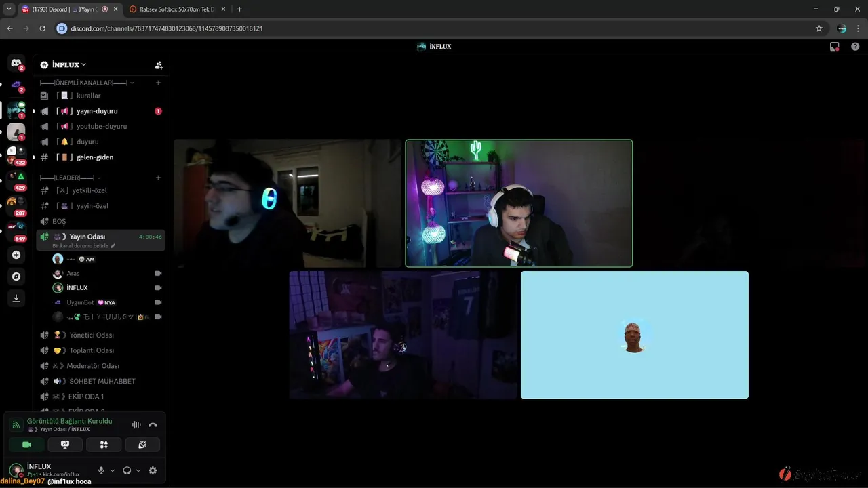This screenshot has height=488, width=868.
Task: Focus the green-bordered speaking video tile
Action: (x=519, y=203)
